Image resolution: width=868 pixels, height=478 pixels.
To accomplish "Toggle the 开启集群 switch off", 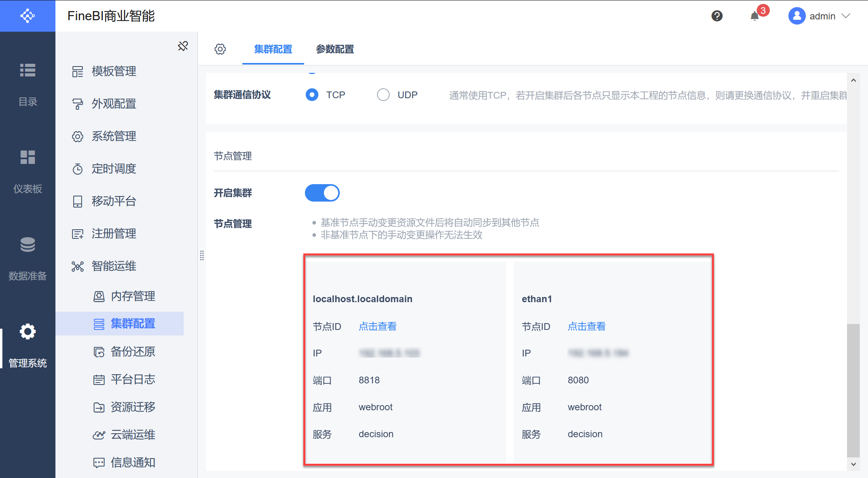I will (x=322, y=193).
